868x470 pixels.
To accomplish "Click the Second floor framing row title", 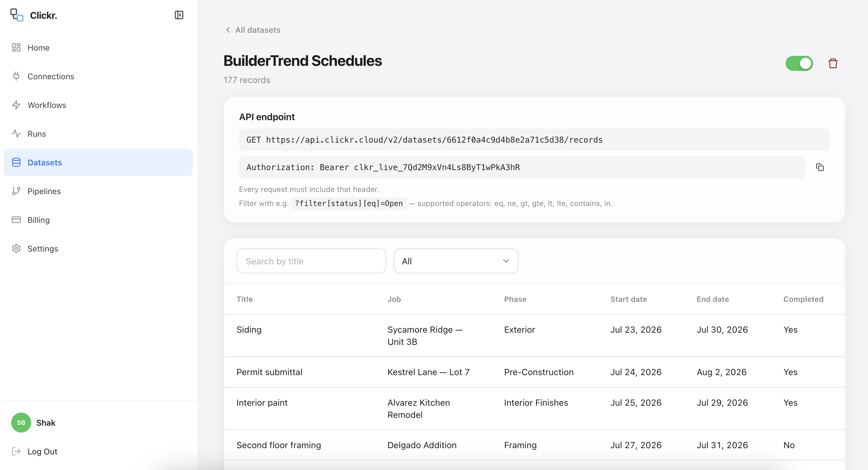I will point(279,445).
